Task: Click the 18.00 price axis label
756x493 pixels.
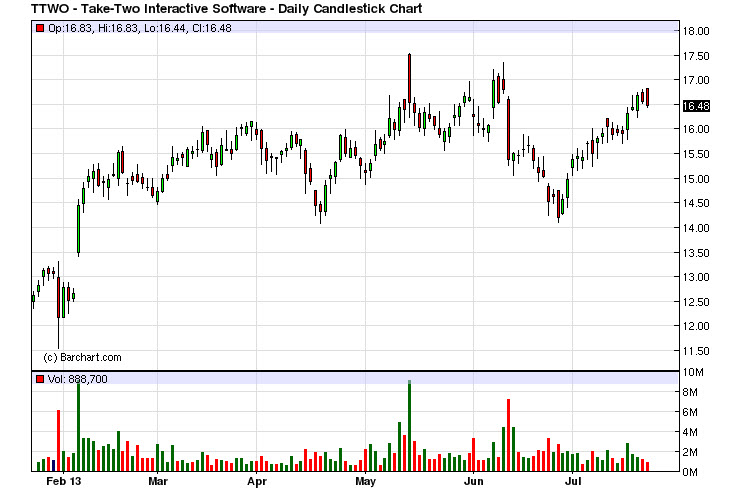Action: coord(696,31)
